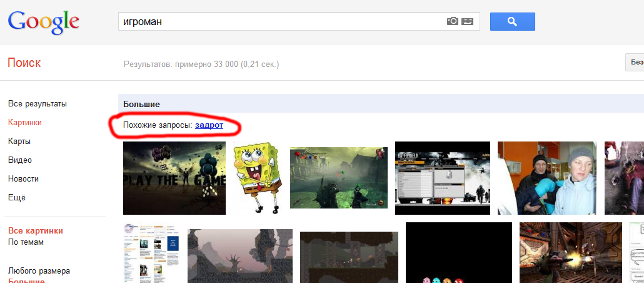Open the Battlefield website screenshot thumbnail
This screenshot has width=644, height=283.
pyautogui.click(x=443, y=178)
